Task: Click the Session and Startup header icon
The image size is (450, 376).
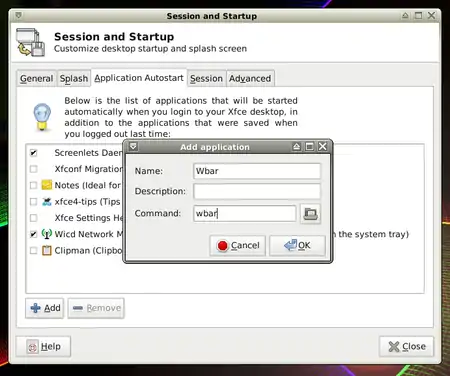Action: tap(31, 42)
